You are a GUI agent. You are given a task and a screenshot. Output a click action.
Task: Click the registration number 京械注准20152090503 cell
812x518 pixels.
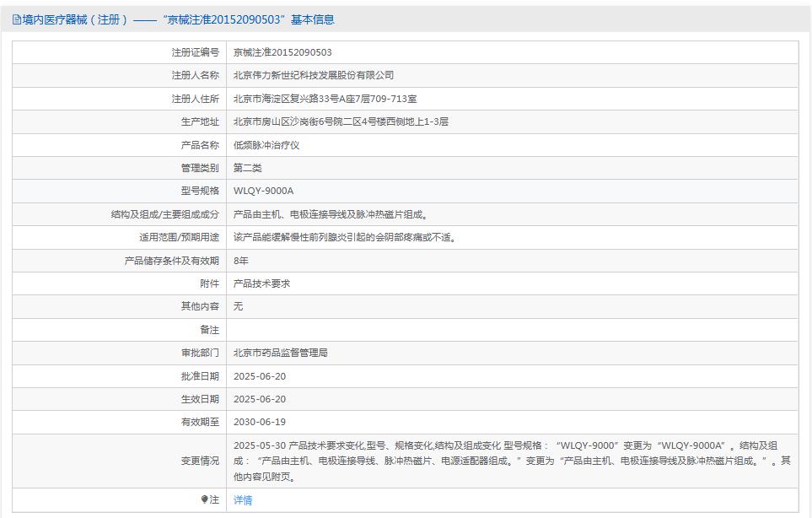[x=279, y=51]
